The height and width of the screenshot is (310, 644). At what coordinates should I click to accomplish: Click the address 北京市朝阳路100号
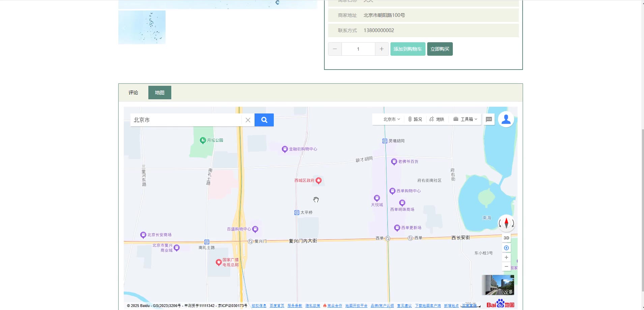point(384,15)
